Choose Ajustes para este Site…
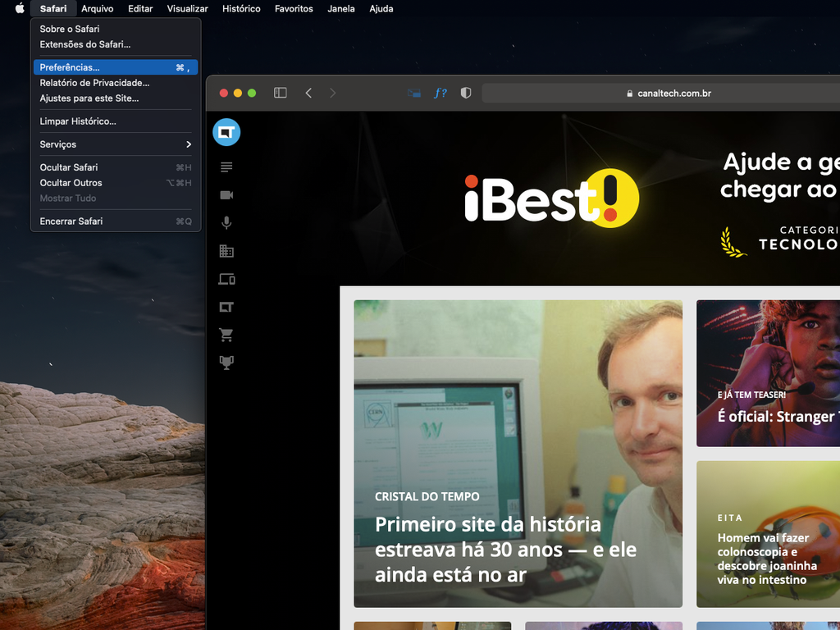Image resolution: width=840 pixels, height=630 pixels. coord(116,98)
